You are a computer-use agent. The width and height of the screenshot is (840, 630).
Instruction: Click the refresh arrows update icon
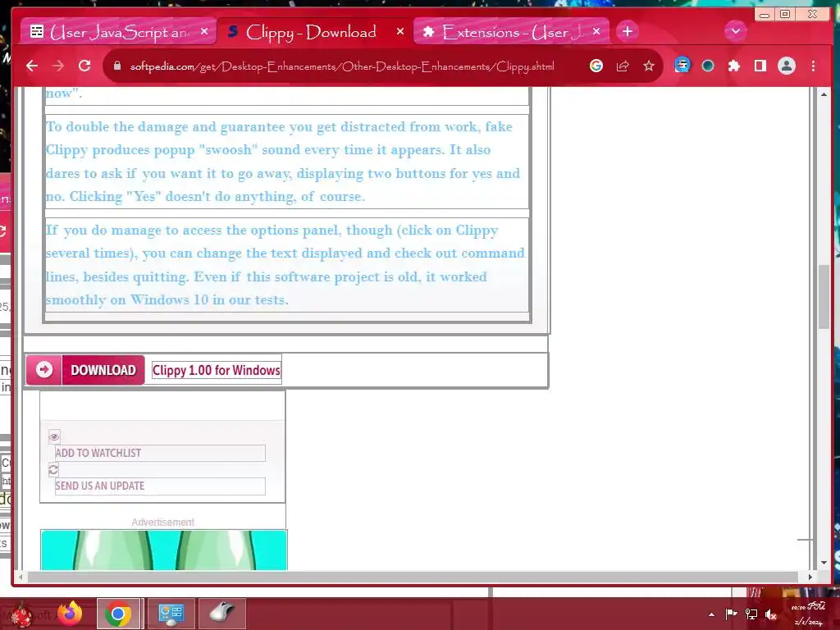point(53,470)
